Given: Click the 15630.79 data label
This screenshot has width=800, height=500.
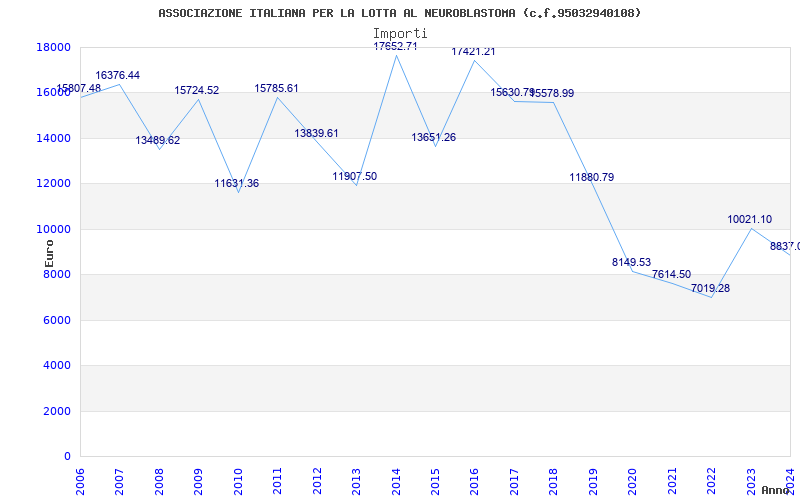Looking at the screenshot, I should (x=512, y=92).
